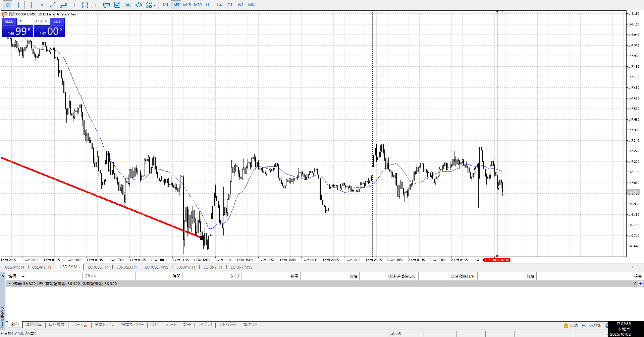Open the indicators chart-wave icon
This screenshot has width=644, height=337.
coord(117,5)
